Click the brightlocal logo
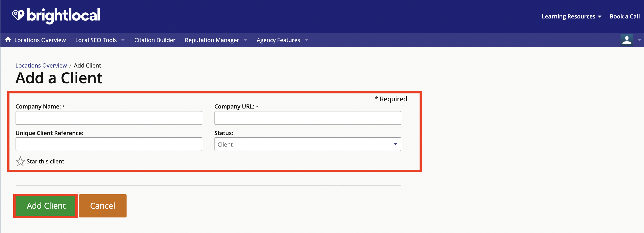 [x=56, y=16]
